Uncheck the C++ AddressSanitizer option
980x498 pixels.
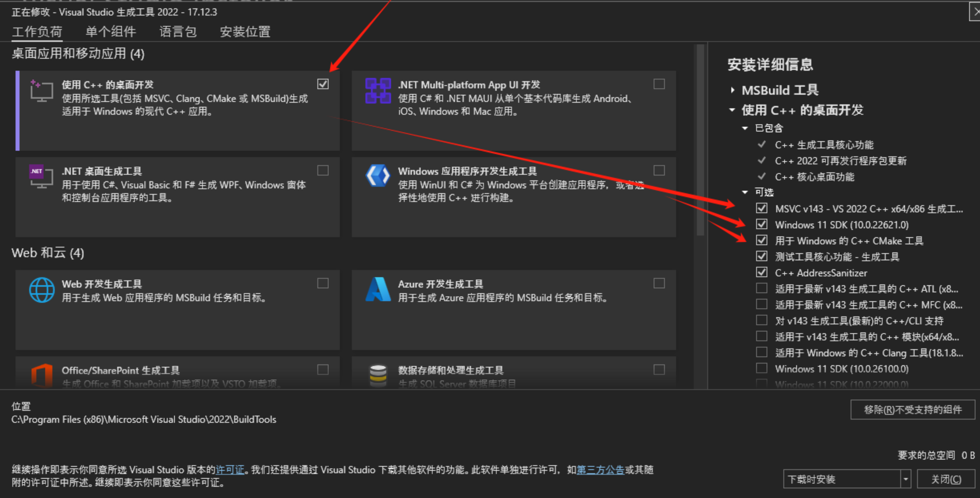tap(762, 272)
